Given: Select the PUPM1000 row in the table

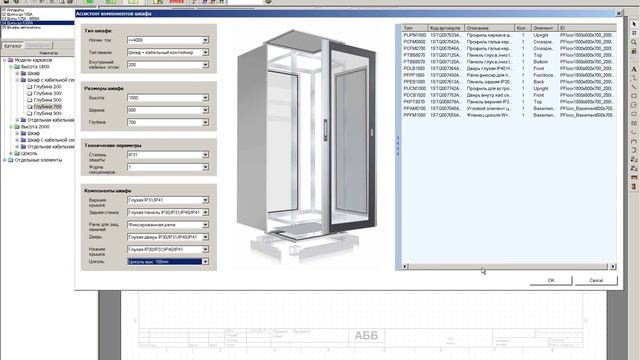Looking at the screenshot, I should (x=509, y=35).
